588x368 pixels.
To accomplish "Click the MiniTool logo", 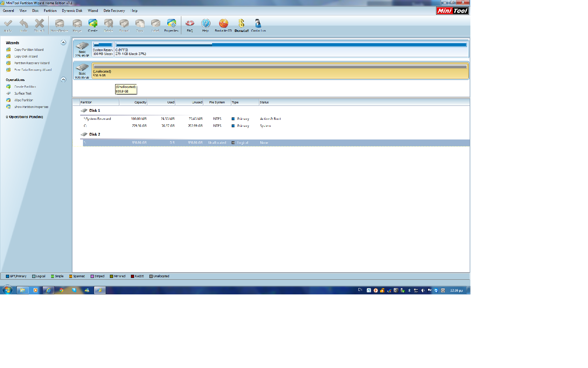I will click(x=453, y=11).
